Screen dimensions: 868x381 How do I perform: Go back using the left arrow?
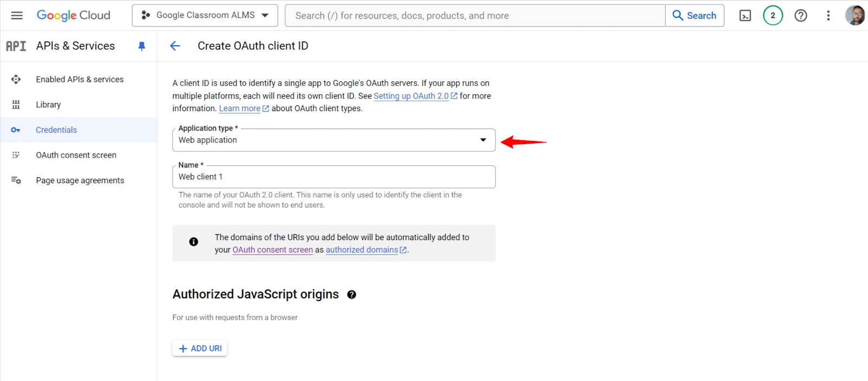click(x=175, y=46)
